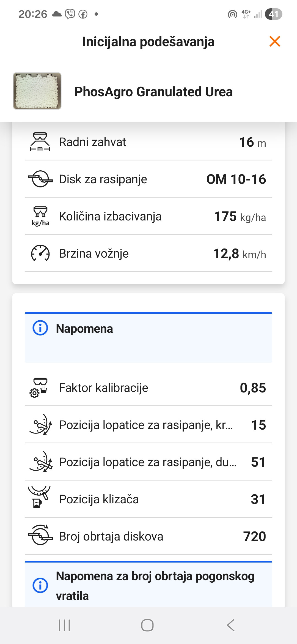
Task: Close the Inicijalna podešavanja screen
Action: pos(275,42)
